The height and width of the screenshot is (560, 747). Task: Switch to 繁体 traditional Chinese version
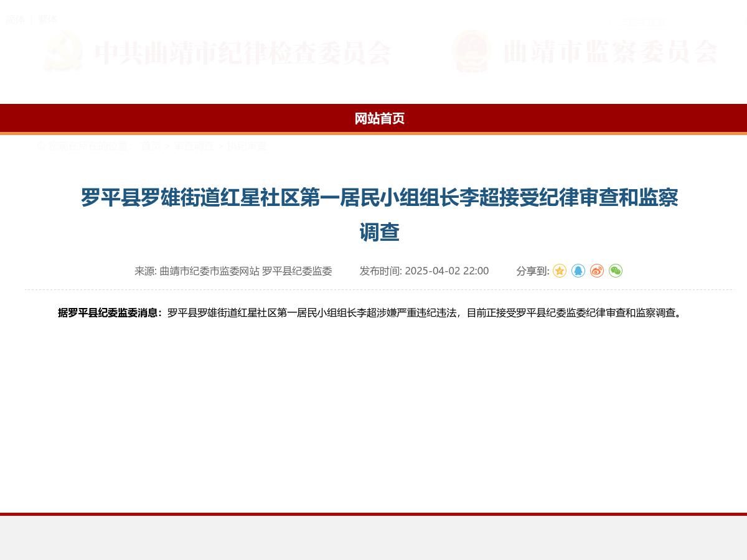tap(48, 19)
